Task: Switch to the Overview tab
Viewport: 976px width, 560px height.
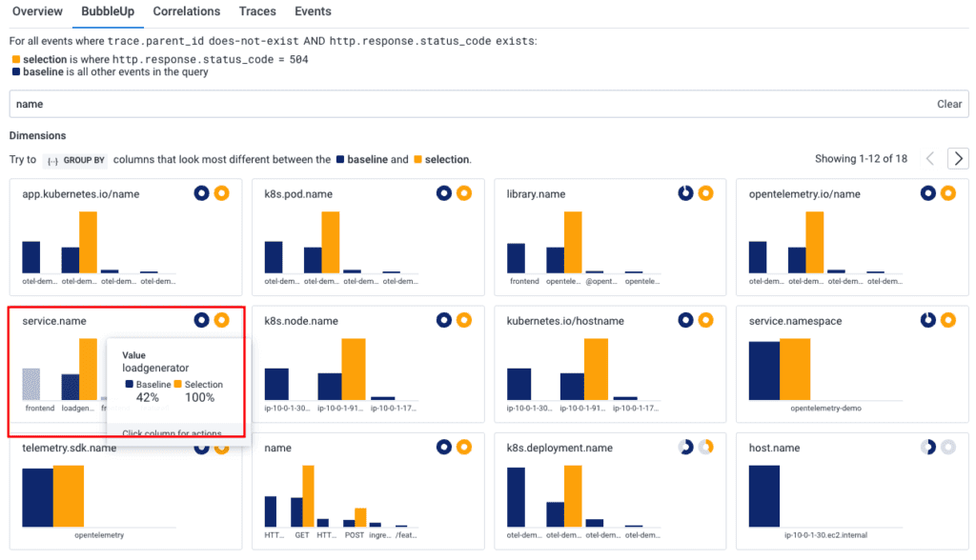Action: pyautogui.click(x=37, y=11)
